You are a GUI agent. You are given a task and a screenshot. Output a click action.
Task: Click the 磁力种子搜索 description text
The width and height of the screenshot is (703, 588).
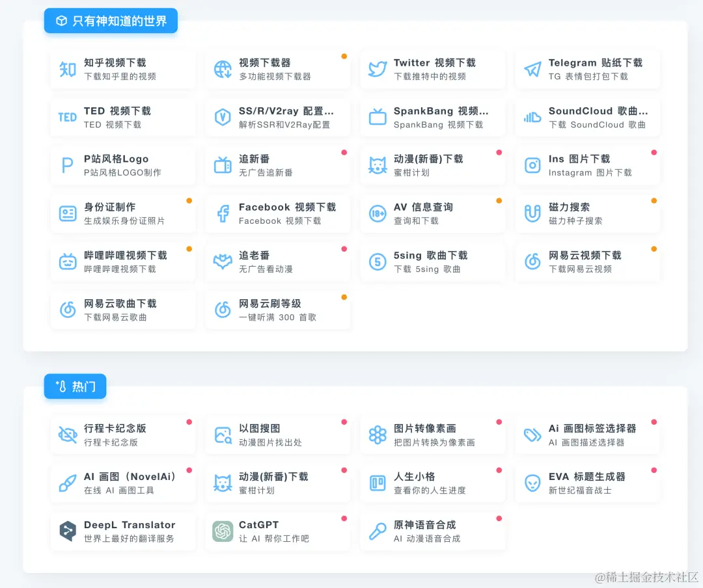[x=575, y=221]
